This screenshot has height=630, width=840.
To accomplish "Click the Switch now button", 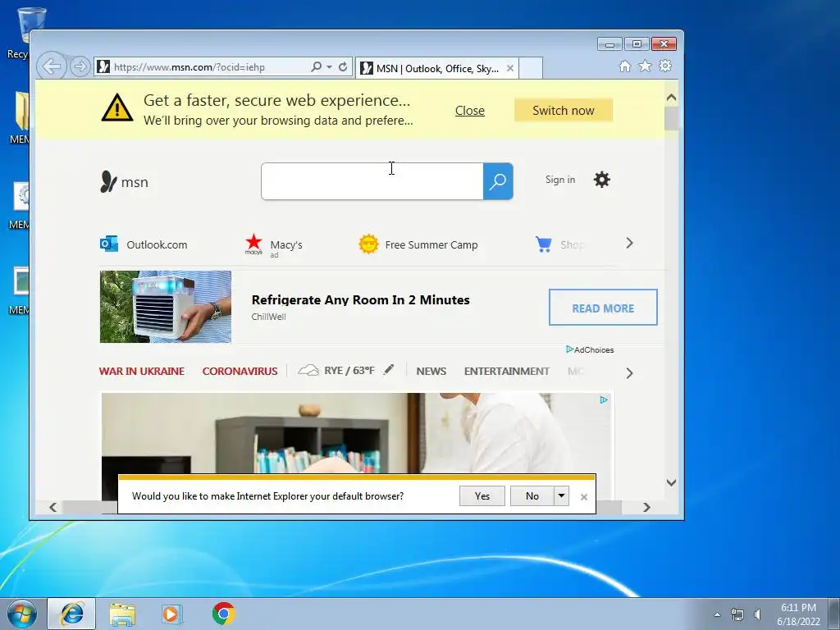I will 564,111.
